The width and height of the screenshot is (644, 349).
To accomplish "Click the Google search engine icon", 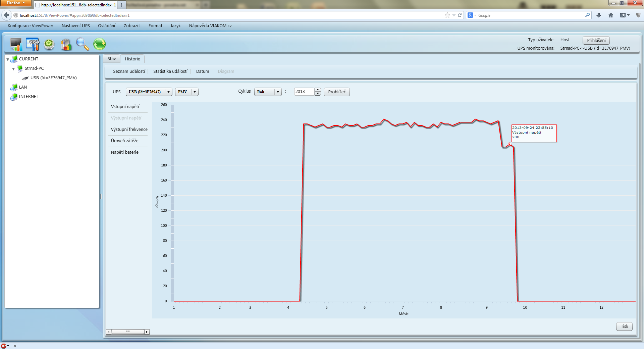I will coord(470,15).
